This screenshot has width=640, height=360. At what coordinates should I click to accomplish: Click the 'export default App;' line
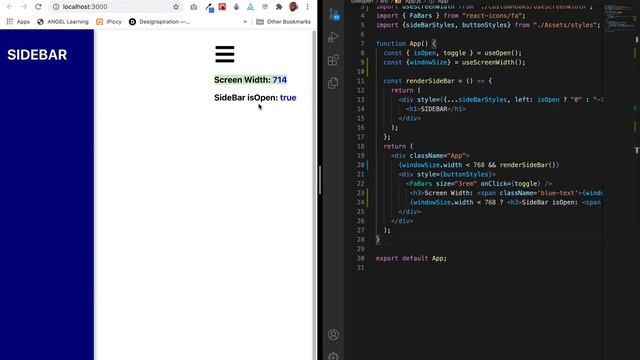click(411, 258)
